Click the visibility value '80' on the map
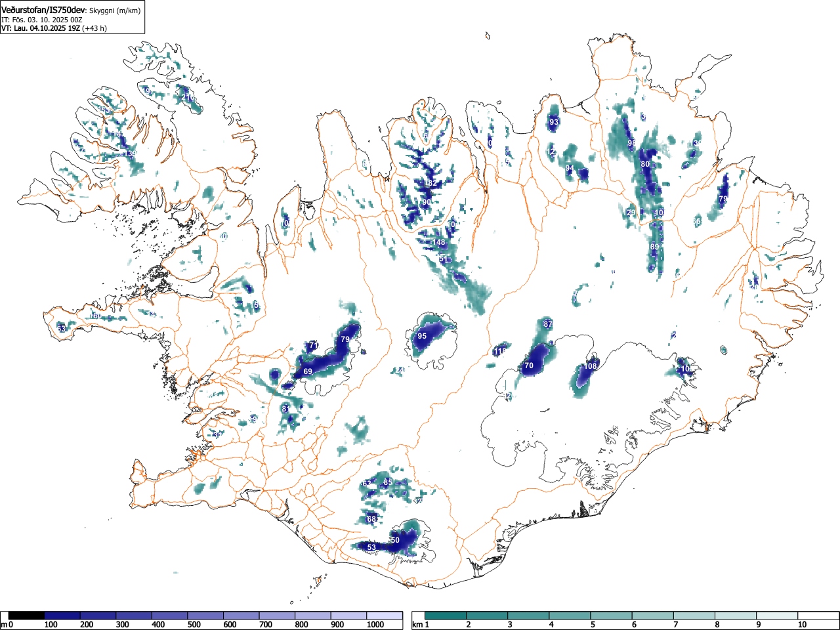Image resolution: width=840 pixels, height=630 pixels. click(x=645, y=164)
